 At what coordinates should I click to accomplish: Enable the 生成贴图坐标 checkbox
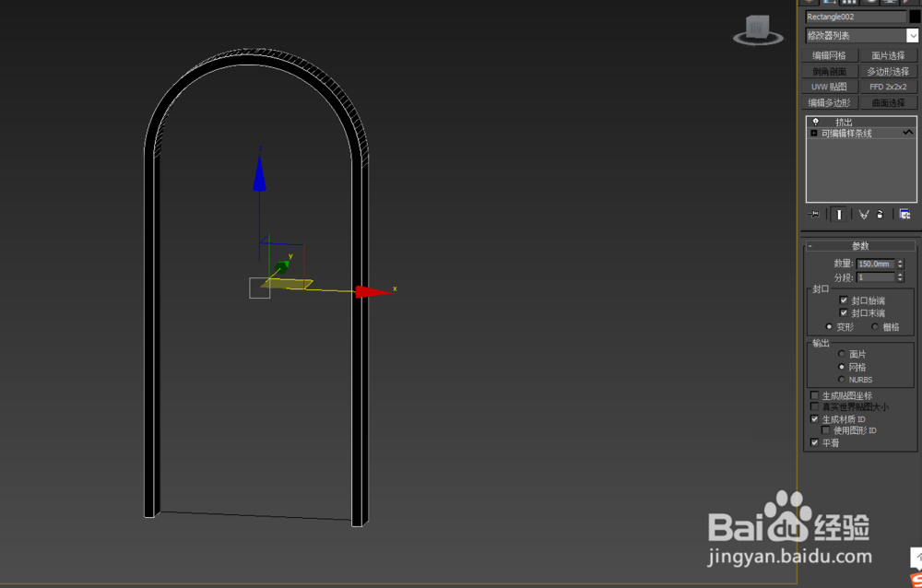[x=814, y=395]
